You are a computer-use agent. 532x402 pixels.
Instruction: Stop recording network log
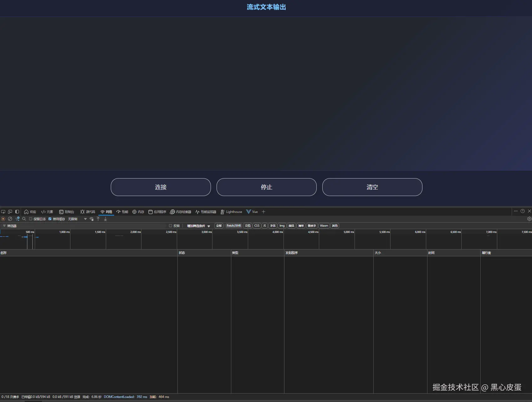(x=3, y=219)
